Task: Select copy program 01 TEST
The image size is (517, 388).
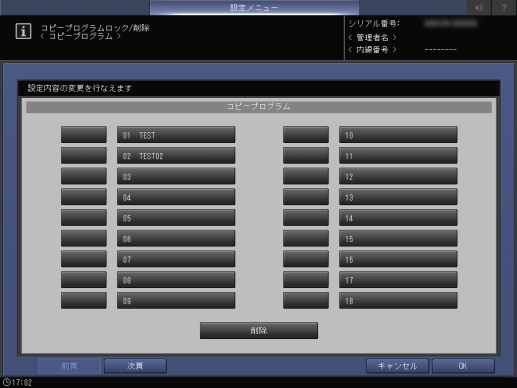Action: (x=176, y=135)
